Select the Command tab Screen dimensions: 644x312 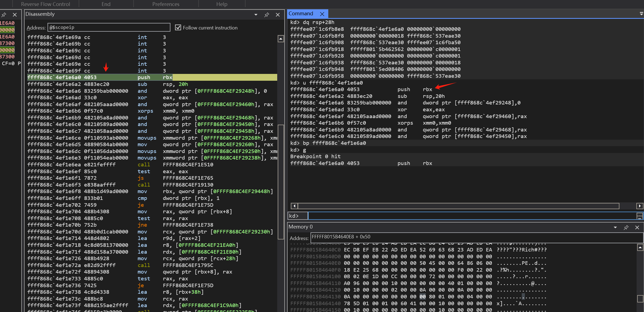[x=301, y=14]
